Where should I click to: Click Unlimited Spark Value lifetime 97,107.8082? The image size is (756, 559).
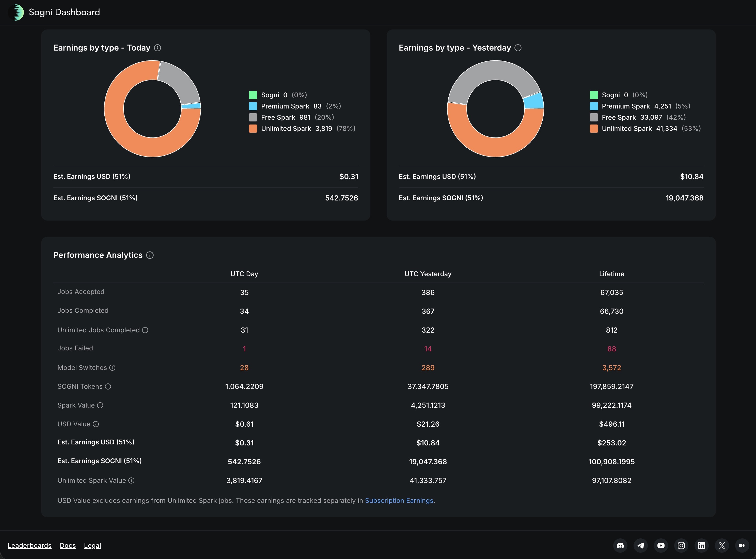click(611, 480)
